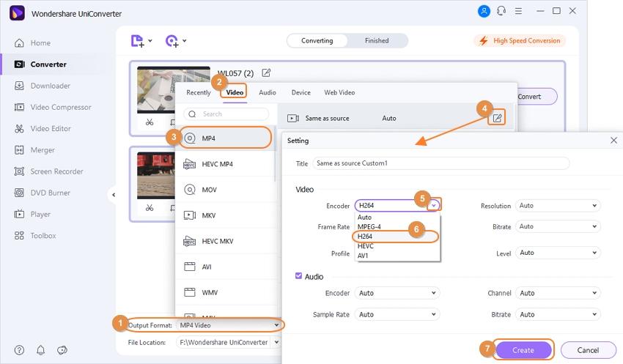Switch to the Audio format tab

(268, 92)
